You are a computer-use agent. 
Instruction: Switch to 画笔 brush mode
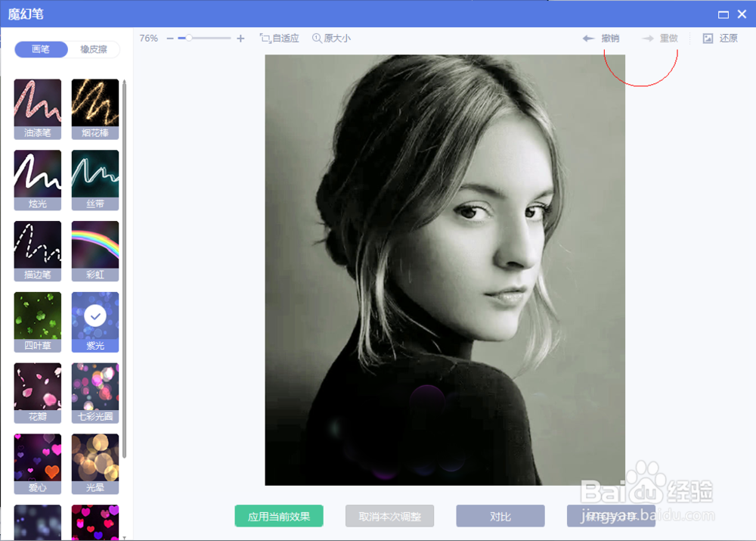(41, 49)
